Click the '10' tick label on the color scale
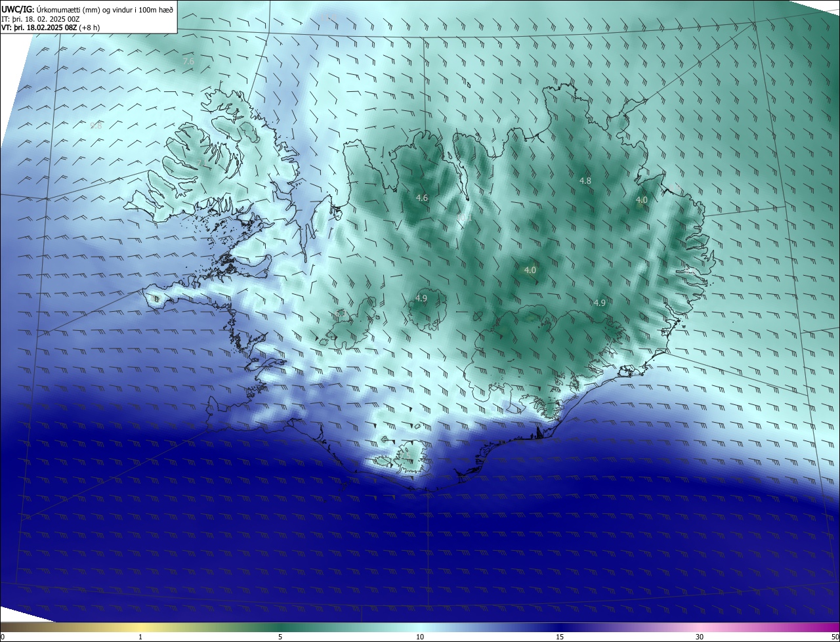 click(x=420, y=637)
